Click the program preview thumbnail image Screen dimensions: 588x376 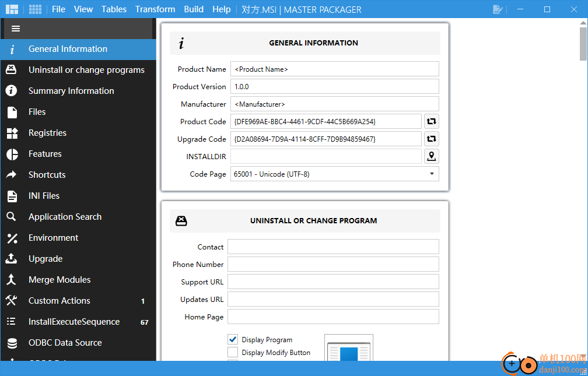click(x=349, y=347)
